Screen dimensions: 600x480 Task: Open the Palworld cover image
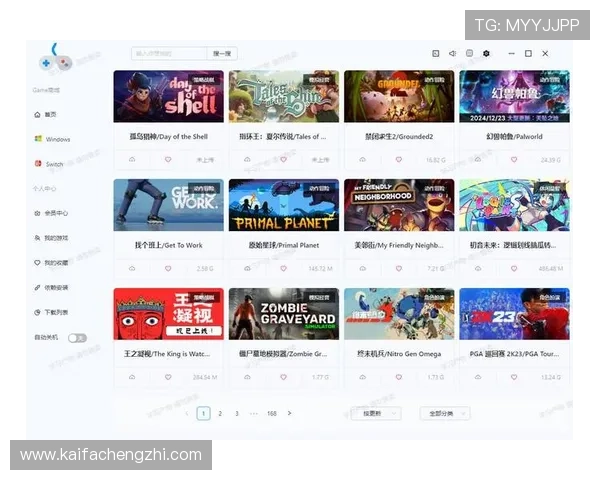(x=514, y=96)
